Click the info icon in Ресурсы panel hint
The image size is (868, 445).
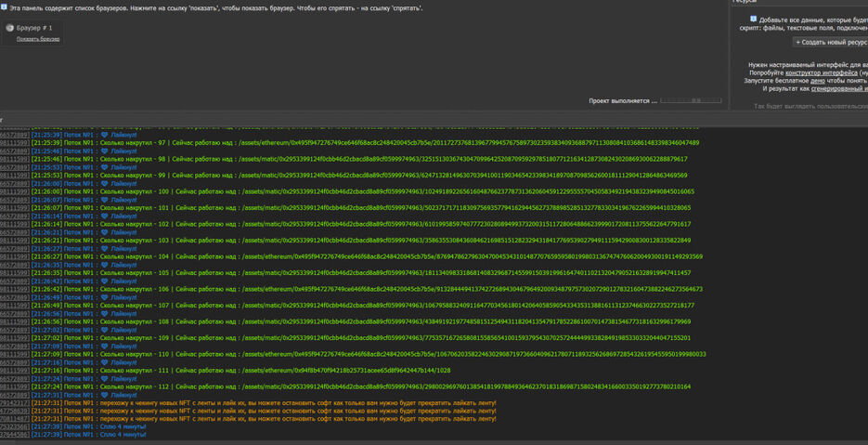point(752,19)
